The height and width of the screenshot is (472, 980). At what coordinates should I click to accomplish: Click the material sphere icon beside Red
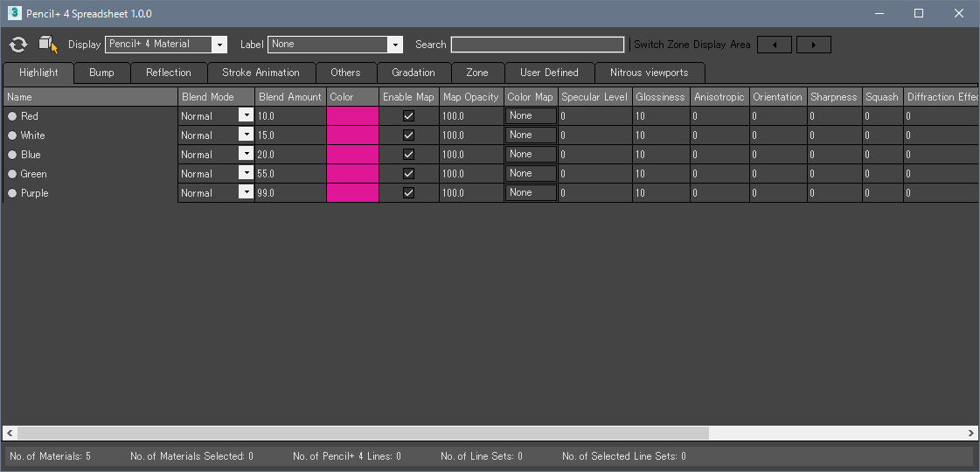tap(12, 116)
